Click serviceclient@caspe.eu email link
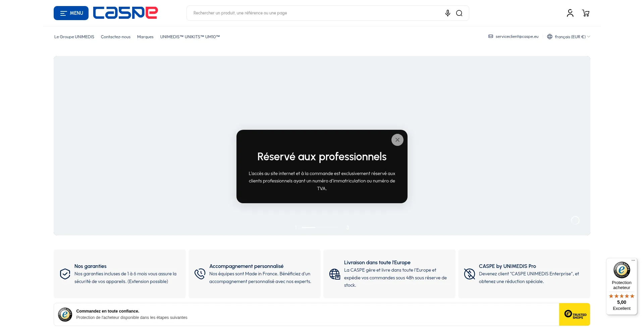 517,37
